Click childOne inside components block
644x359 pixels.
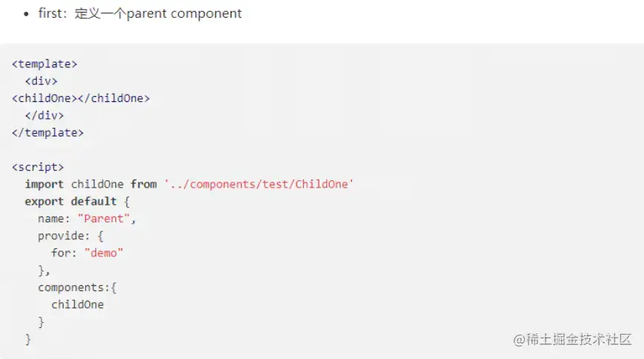click(77, 305)
